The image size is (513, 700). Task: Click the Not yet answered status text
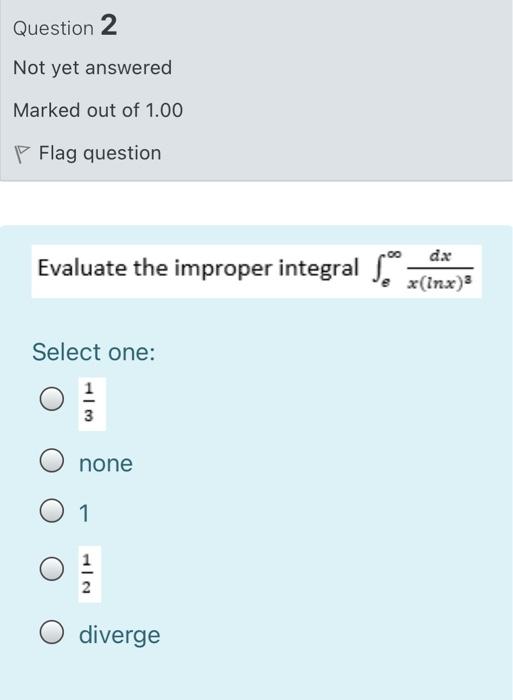click(92, 68)
